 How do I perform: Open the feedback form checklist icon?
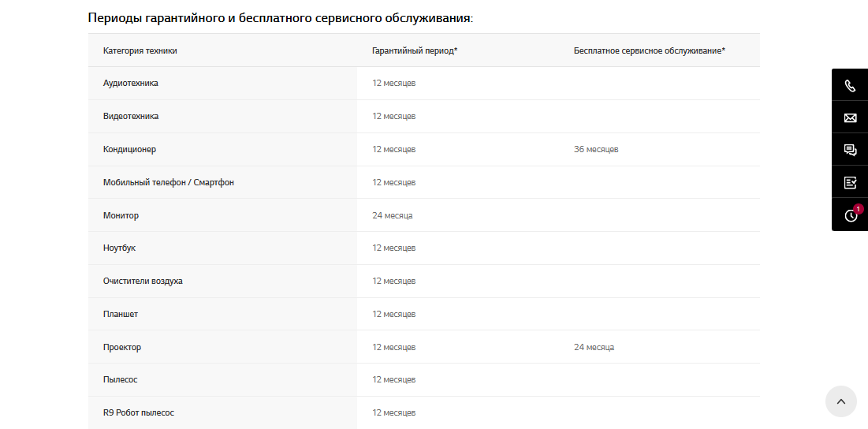coord(850,182)
